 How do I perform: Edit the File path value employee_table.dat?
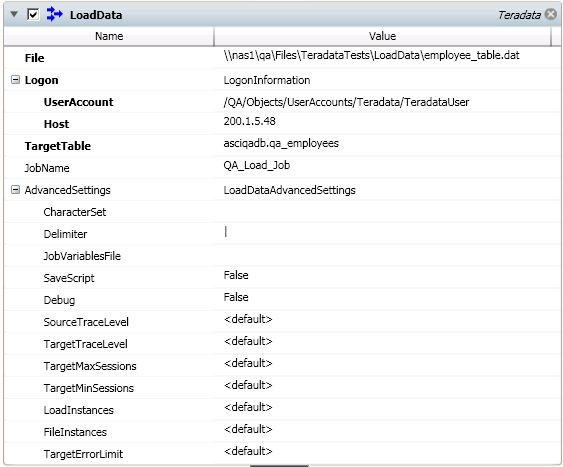371,55
